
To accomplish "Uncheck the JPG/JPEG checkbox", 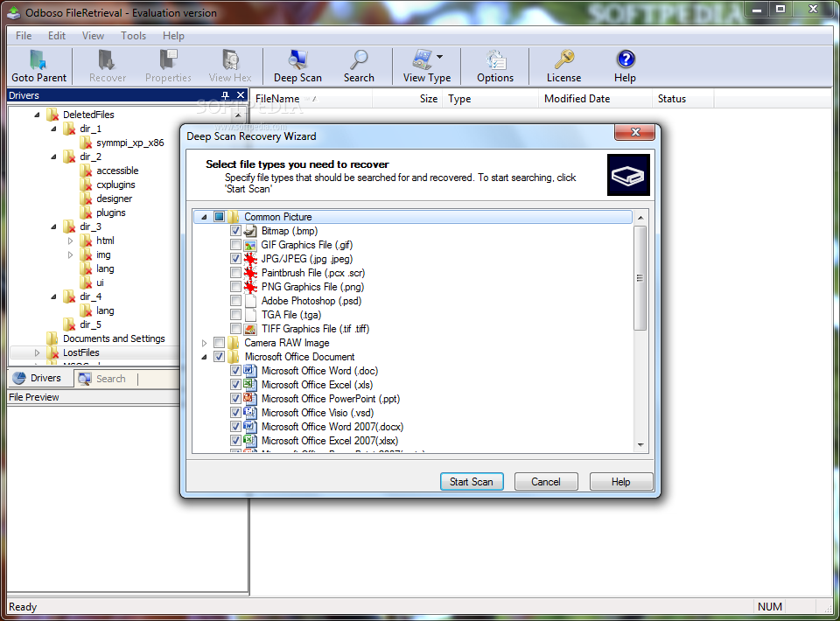I will tap(235, 259).
